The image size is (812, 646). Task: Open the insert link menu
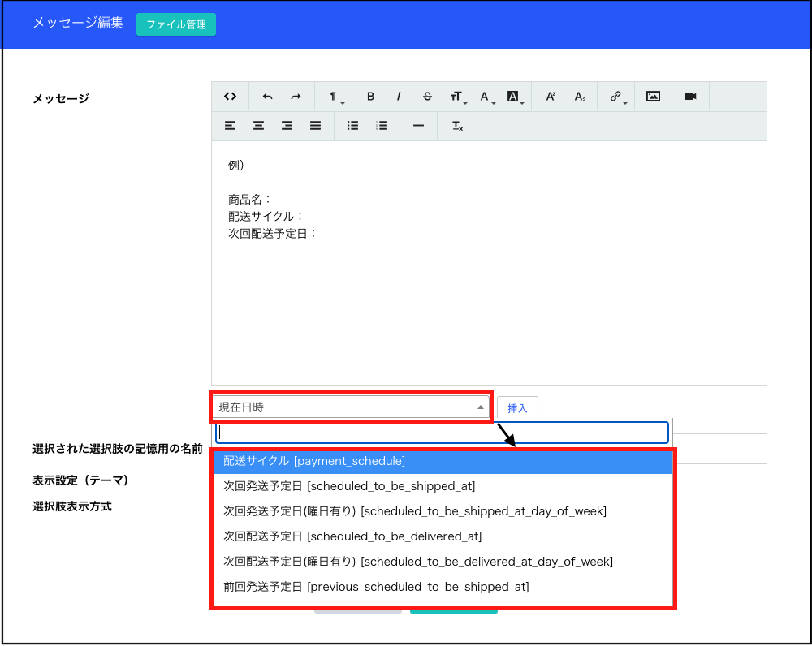click(x=616, y=97)
